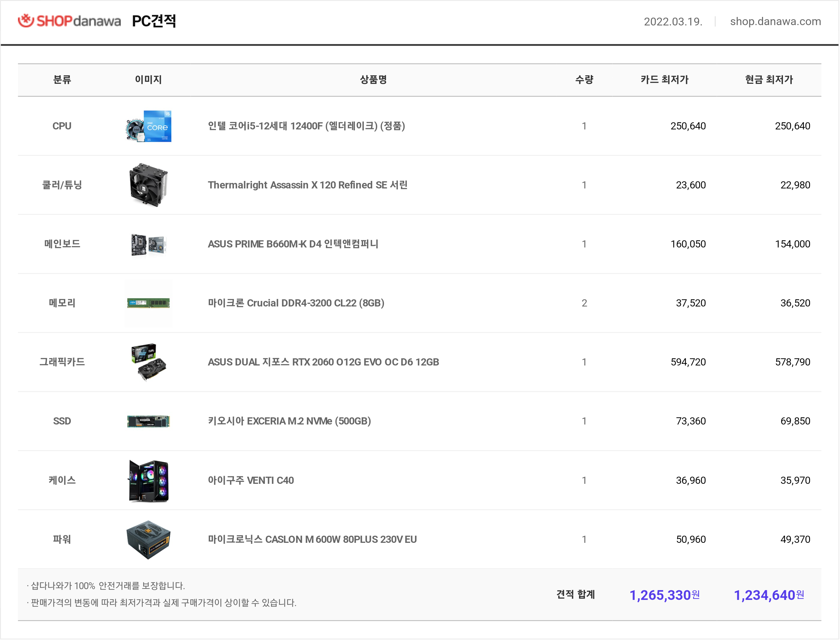Screen dimensions: 840x640
Task: Click the case cash price 35,970
Action: 795,481
